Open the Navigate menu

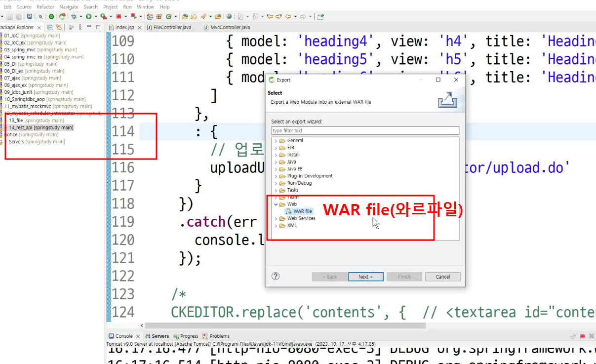point(69,7)
